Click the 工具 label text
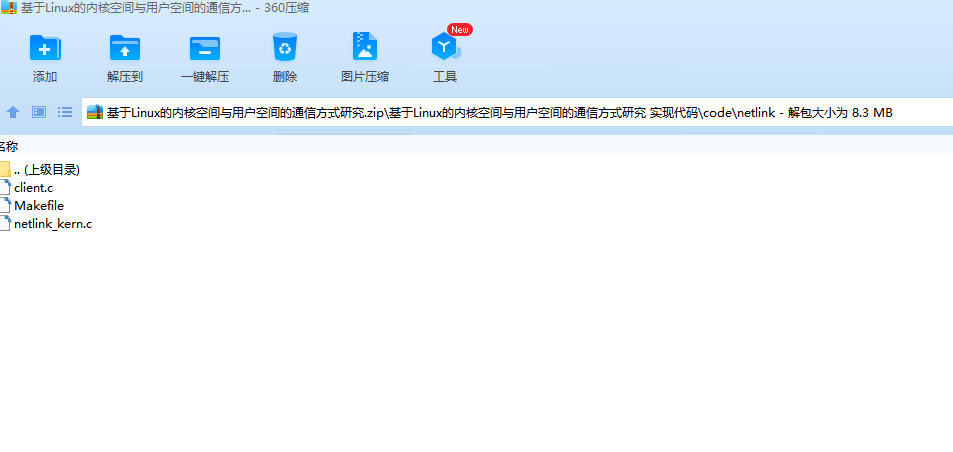 (x=445, y=77)
